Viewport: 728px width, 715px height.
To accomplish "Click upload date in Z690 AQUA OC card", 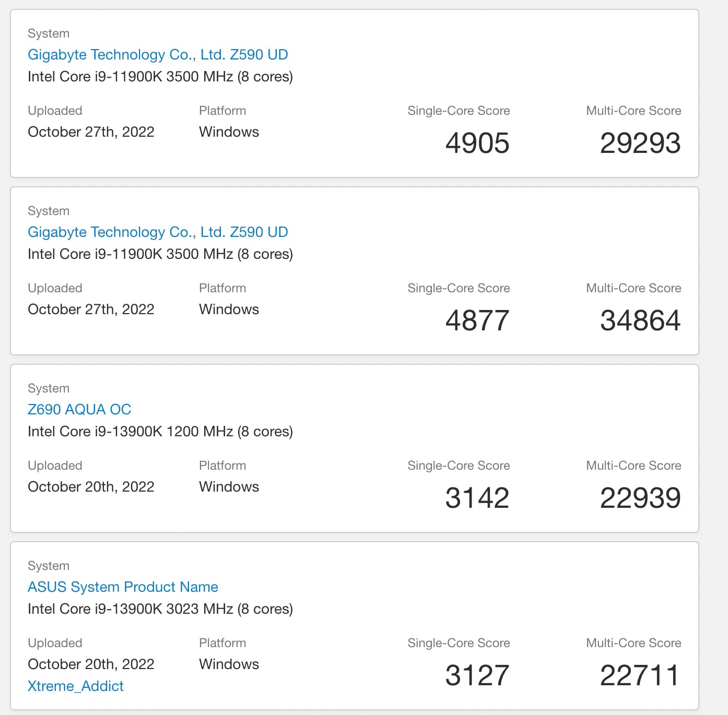I will coord(91,487).
